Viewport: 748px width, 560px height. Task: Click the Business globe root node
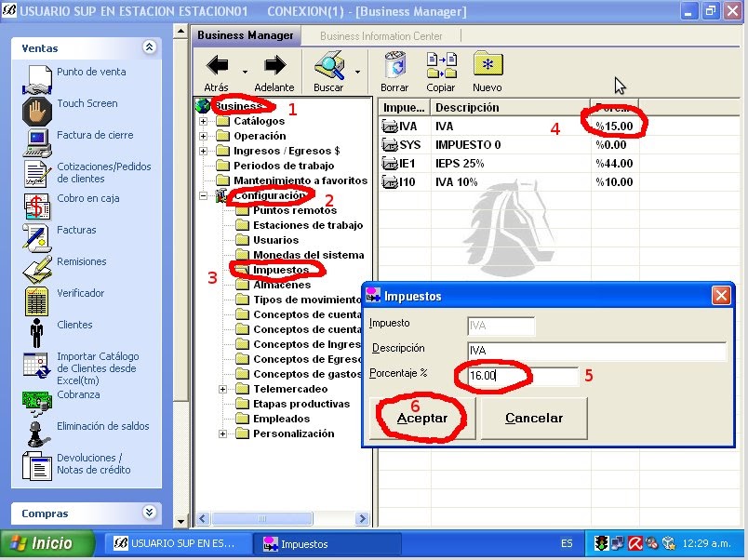203,106
